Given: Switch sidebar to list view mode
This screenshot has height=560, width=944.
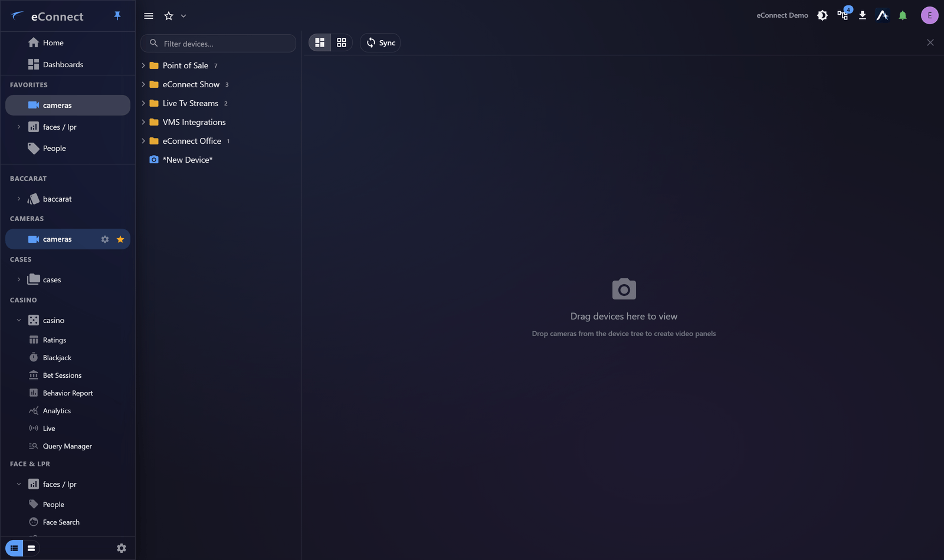Looking at the screenshot, I should [x=14, y=548].
